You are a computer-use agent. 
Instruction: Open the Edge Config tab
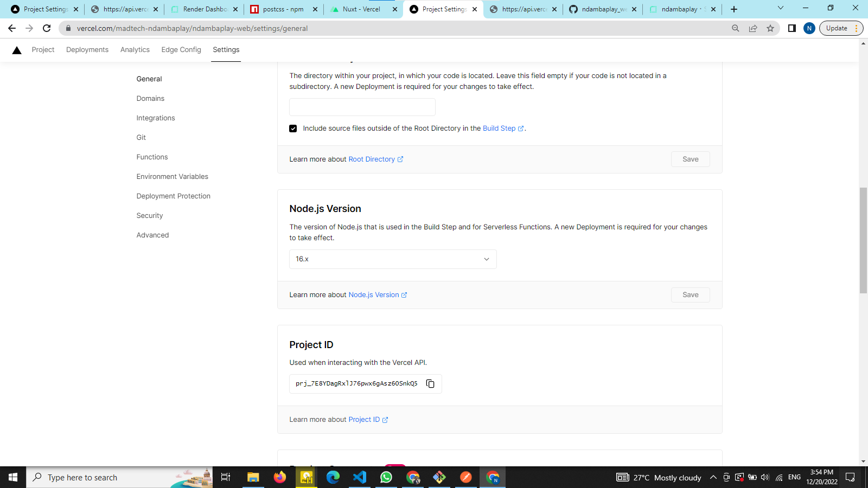coord(181,50)
